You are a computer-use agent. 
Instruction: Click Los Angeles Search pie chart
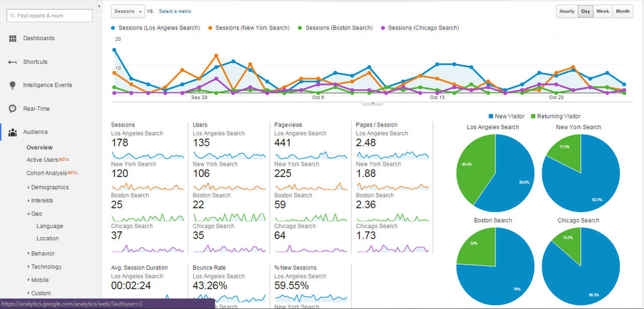pos(495,173)
